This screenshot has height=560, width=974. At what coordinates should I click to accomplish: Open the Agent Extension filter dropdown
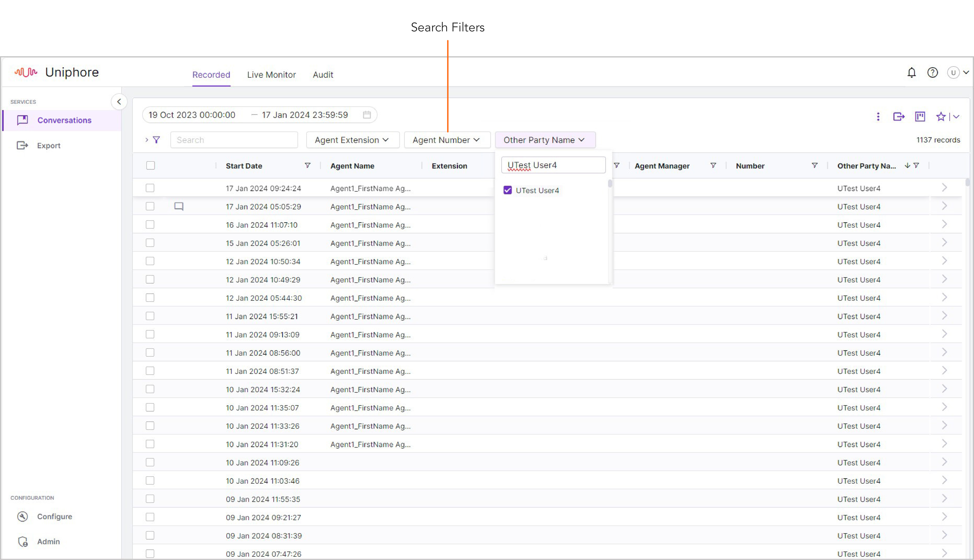[x=353, y=140]
